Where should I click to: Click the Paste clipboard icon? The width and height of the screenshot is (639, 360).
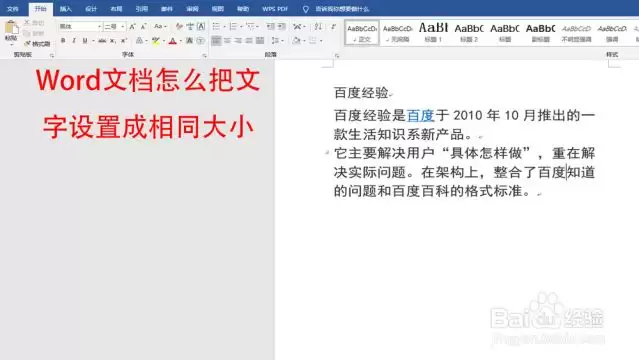tap(11, 28)
